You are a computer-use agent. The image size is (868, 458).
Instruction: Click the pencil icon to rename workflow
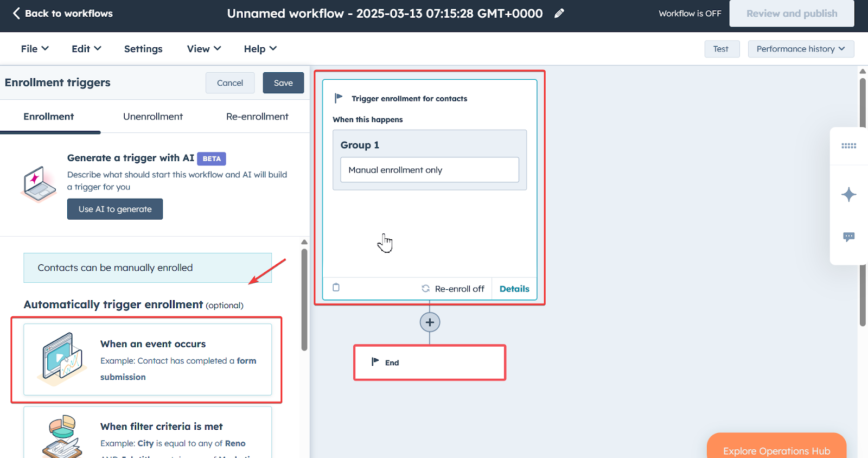pyautogui.click(x=559, y=14)
